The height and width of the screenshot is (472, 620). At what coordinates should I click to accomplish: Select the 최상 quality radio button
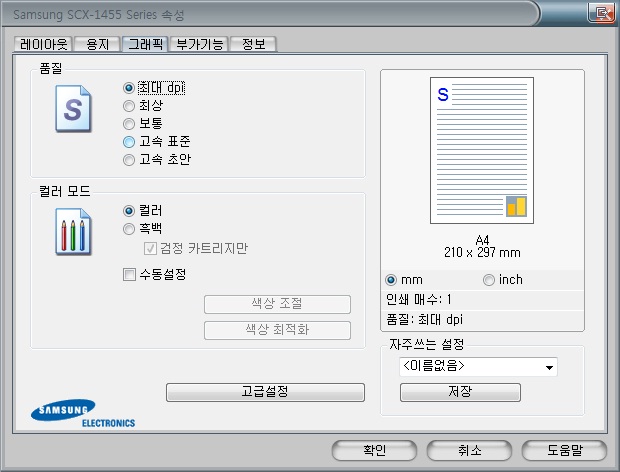pos(129,106)
